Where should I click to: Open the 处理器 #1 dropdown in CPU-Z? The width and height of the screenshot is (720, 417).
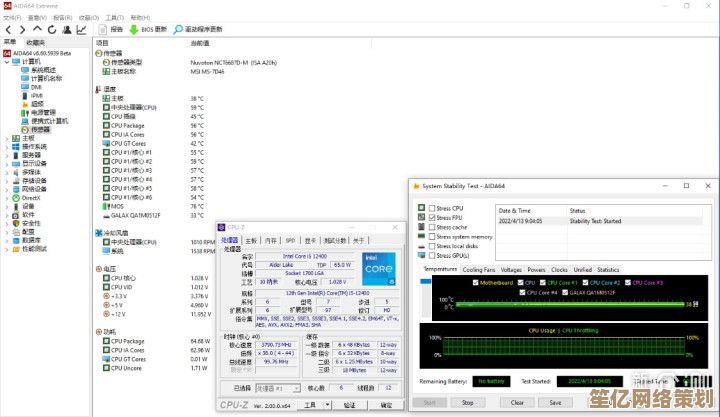point(278,389)
